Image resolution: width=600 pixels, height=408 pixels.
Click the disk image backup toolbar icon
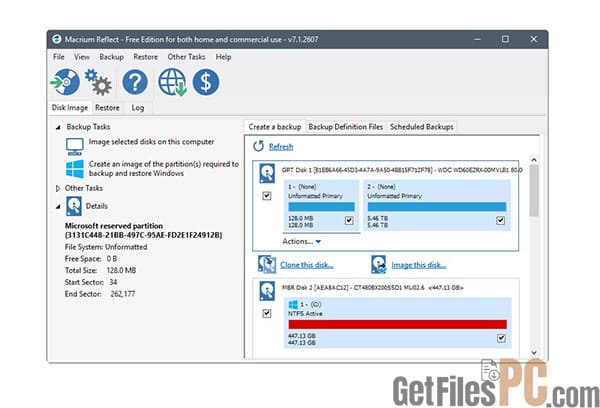[65, 82]
